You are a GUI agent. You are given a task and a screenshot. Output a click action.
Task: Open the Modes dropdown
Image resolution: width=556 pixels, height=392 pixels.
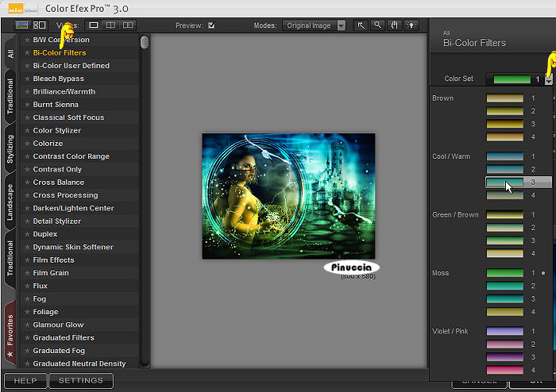click(341, 25)
